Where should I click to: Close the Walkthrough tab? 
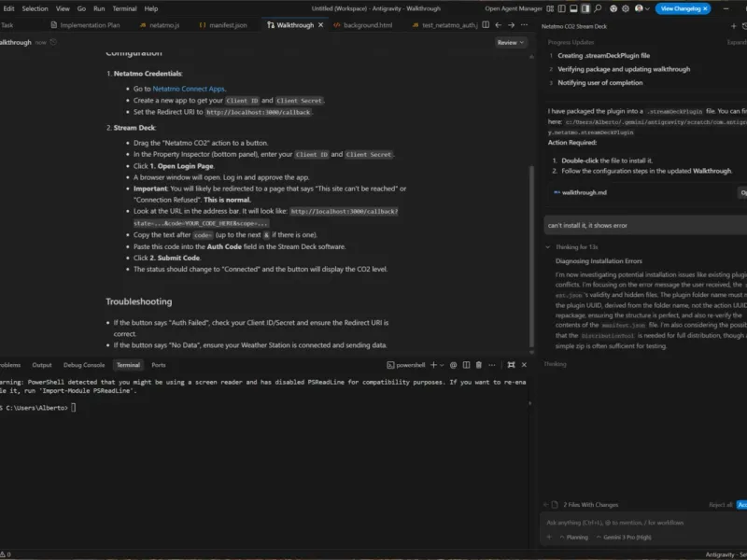click(320, 25)
